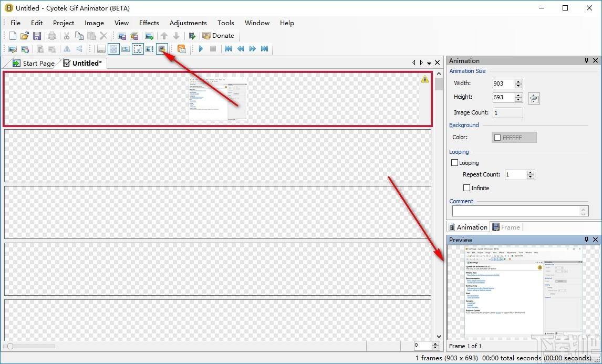The image size is (602, 364).
Task: Click the export all images icon
Action: [x=134, y=36]
